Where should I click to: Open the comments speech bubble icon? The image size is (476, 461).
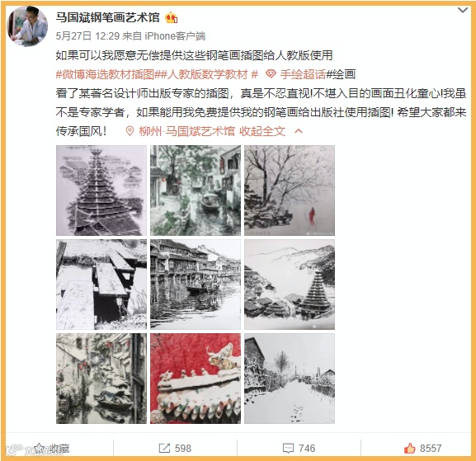[x=288, y=449]
